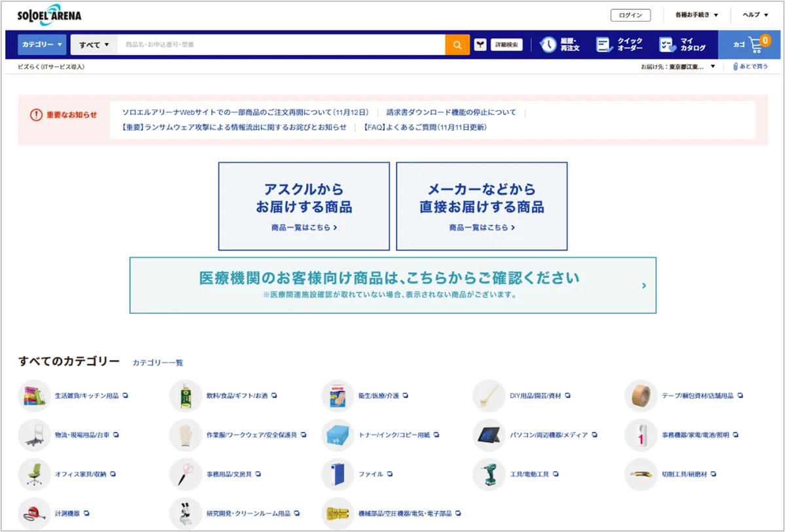Open 工具/電動工具 category via drill image
The image size is (785, 532).
489,474
